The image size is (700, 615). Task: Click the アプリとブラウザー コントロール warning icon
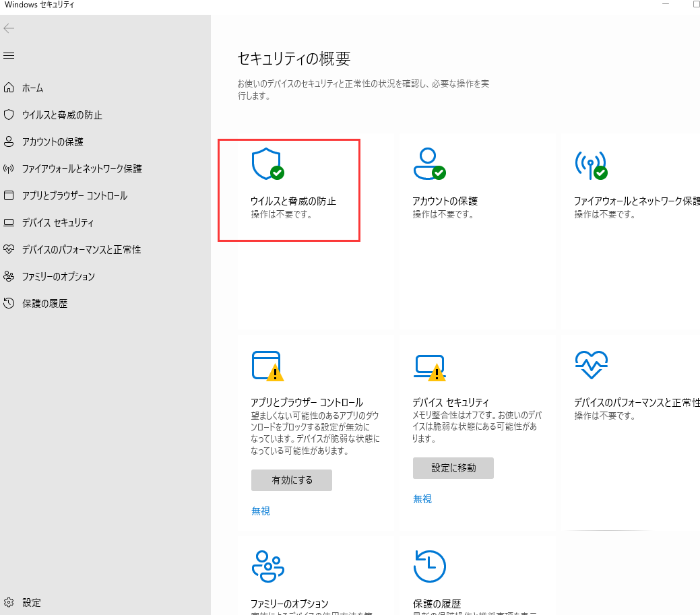click(267, 367)
